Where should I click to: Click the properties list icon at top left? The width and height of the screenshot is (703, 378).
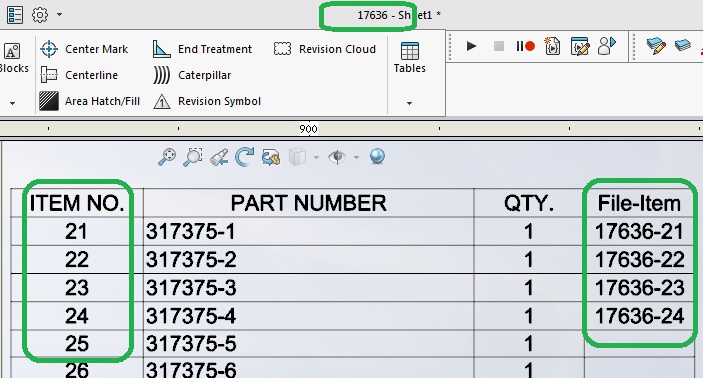pyautogui.click(x=15, y=15)
